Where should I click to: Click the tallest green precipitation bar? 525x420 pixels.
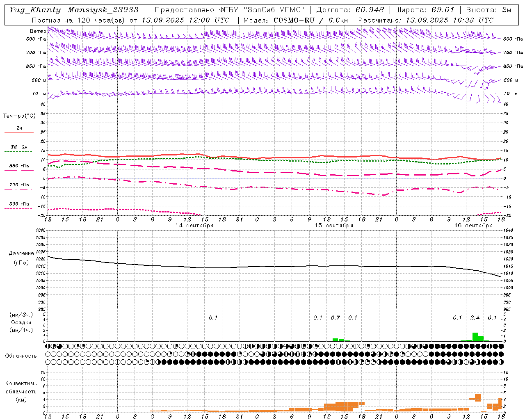tap(475, 337)
